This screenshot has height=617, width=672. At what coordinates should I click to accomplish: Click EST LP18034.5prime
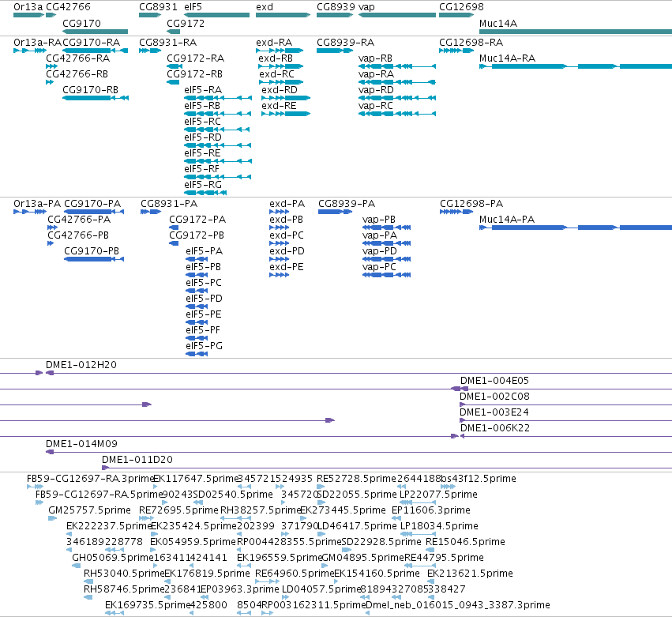tap(418, 534)
